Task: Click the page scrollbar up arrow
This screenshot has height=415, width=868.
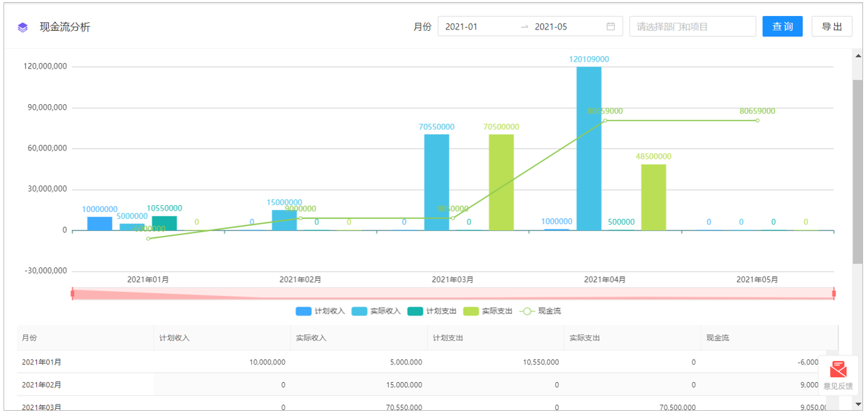Action: [x=858, y=55]
